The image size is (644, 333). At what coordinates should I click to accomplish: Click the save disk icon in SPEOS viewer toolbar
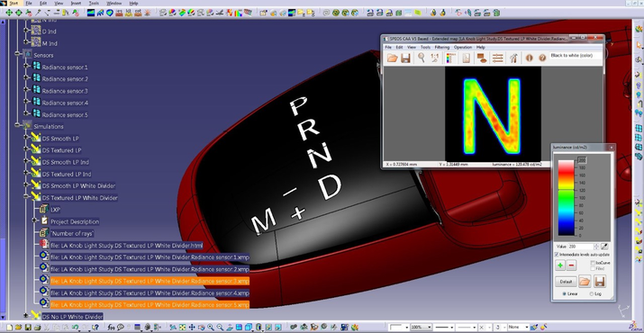pos(405,58)
